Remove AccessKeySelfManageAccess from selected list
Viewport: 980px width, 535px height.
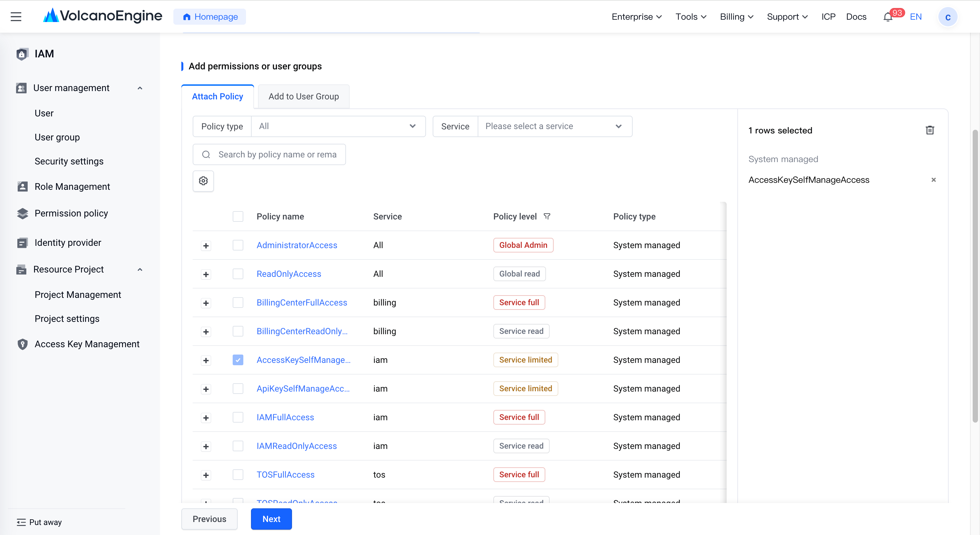933,180
